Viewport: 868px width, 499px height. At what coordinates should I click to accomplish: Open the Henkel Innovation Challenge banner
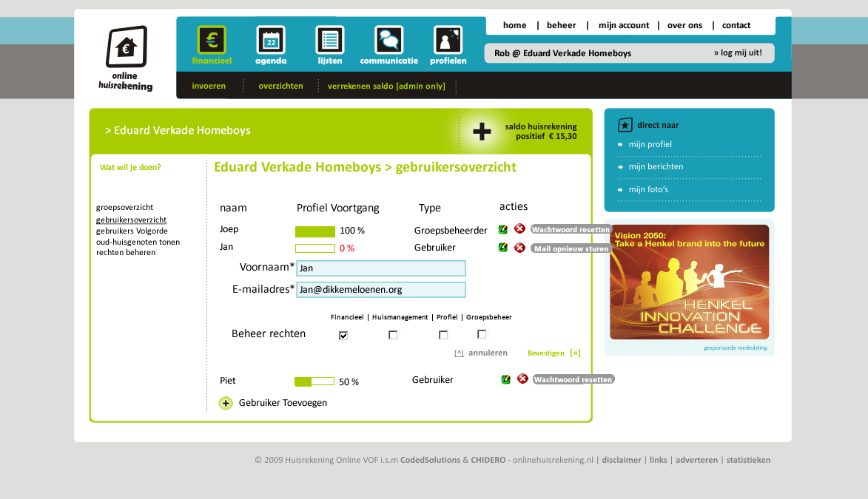click(x=689, y=282)
